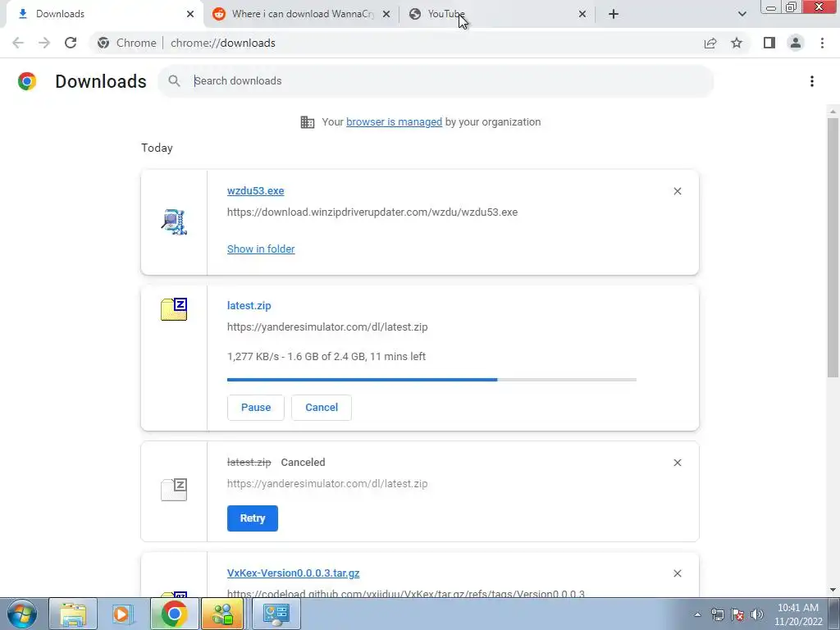Open the Windows Start menu

pos(21,614)
